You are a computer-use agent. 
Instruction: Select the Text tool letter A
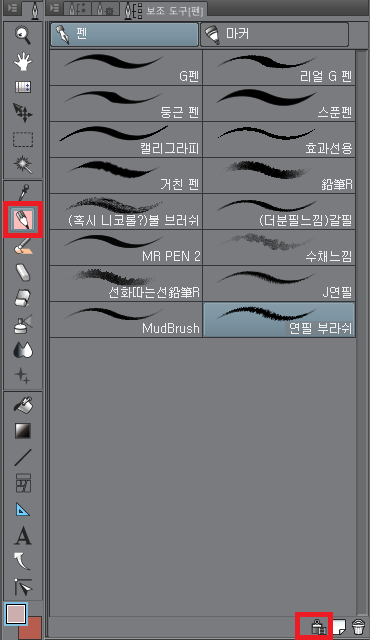[x=23, y=535]
